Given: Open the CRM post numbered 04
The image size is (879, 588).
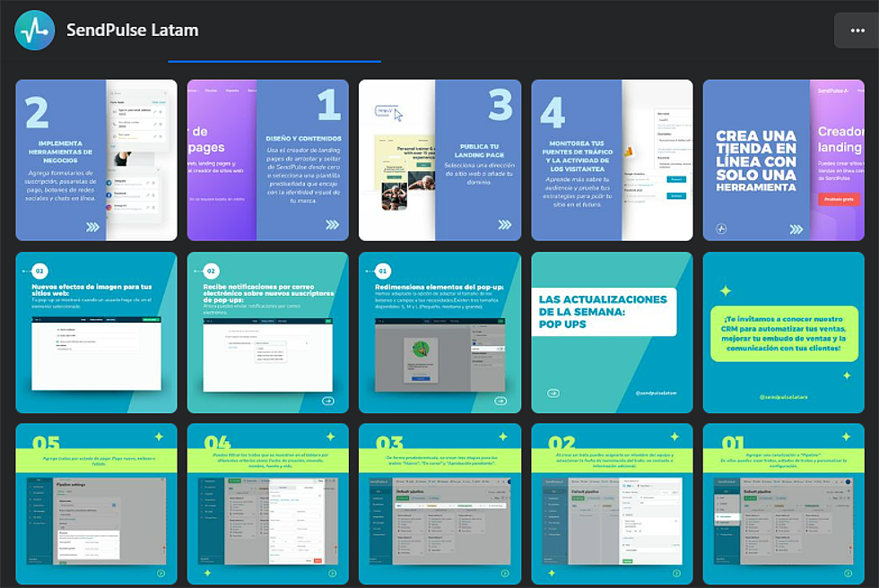Looking at the screenshot, I should 268,504.
